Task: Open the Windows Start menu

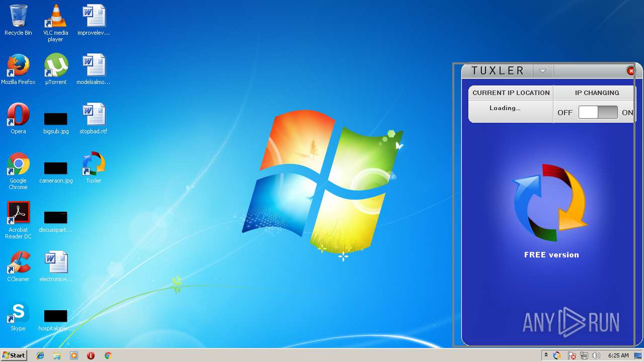Action: tap(14, 355)
